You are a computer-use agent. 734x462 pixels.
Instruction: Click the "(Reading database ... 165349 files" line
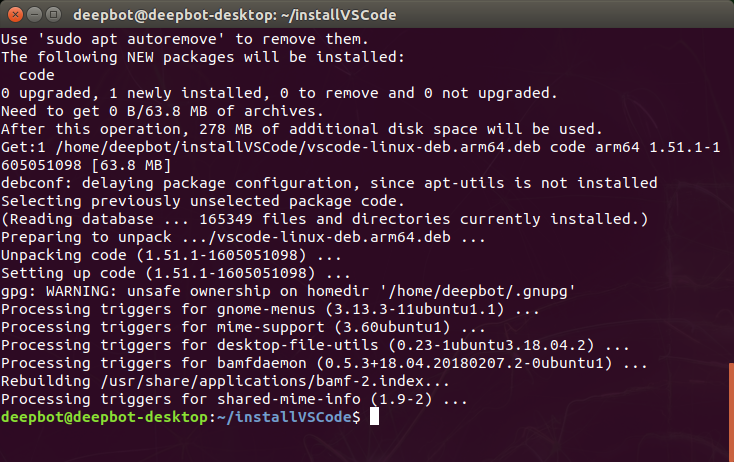[x=325, y=219]
